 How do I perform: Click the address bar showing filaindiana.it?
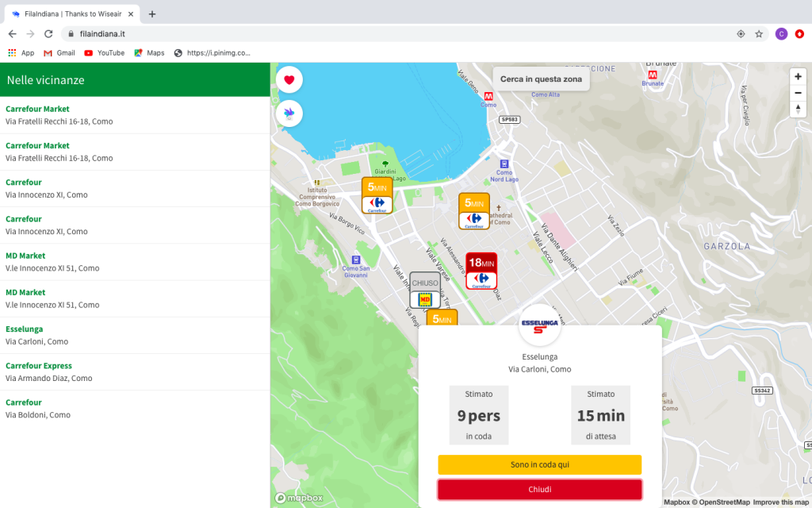(x=396, y=34)
